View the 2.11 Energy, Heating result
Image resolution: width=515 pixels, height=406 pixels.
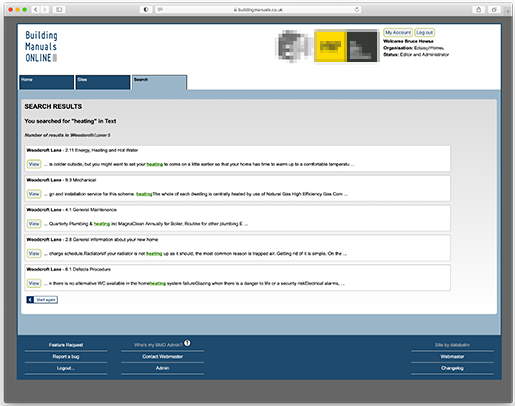pyautogui.click(x=34, y=164)
